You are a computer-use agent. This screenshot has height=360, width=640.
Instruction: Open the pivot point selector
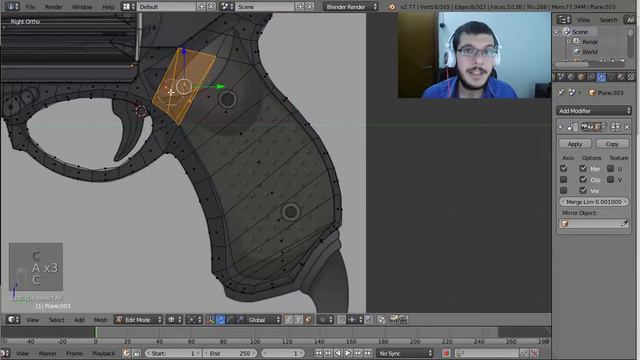click(193, 320)
